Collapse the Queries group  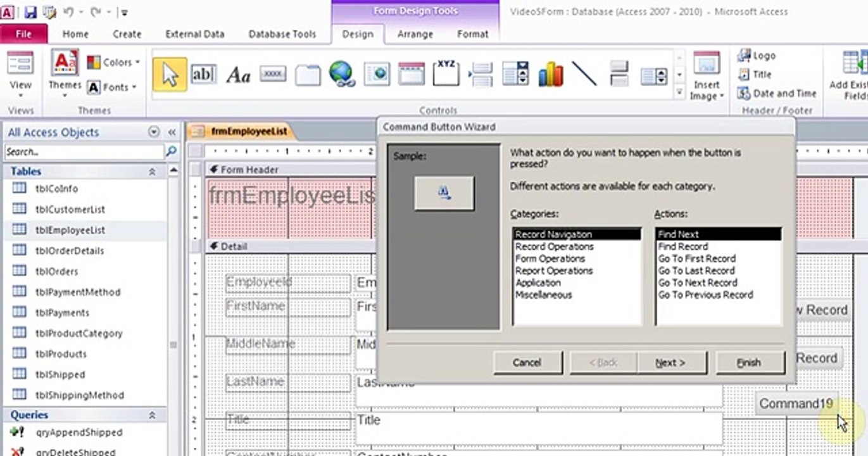tap(152, 415)
